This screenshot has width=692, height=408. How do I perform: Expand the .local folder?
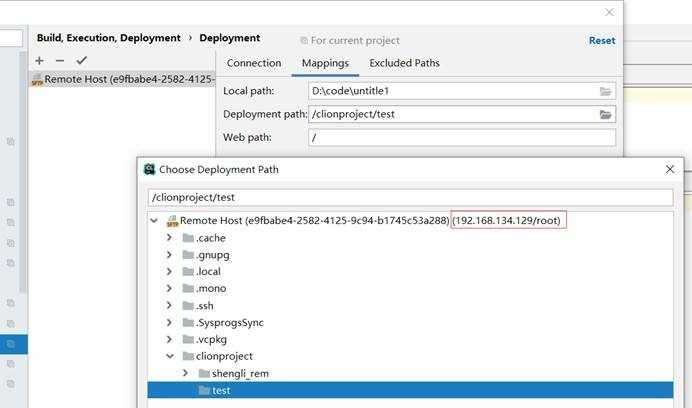pyautogui.click(x=169, y=271)
